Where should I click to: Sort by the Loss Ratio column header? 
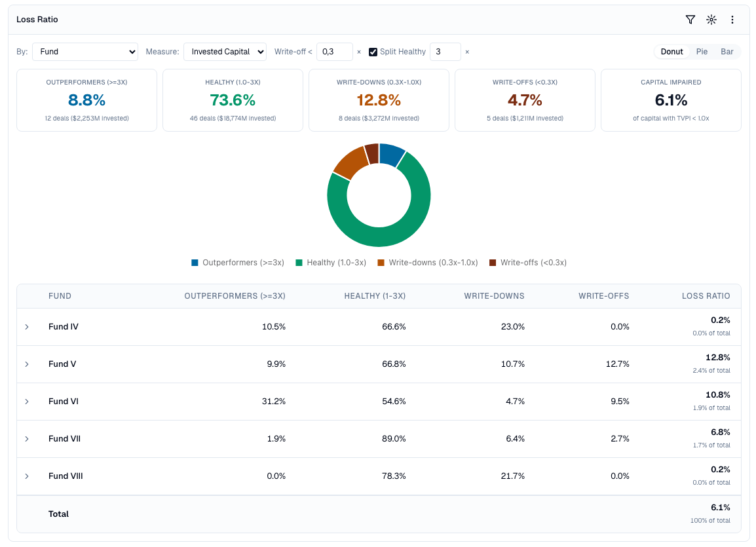click(x=706, y=296)
